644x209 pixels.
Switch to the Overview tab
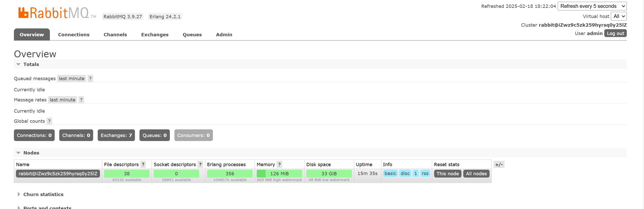(32, 34)
